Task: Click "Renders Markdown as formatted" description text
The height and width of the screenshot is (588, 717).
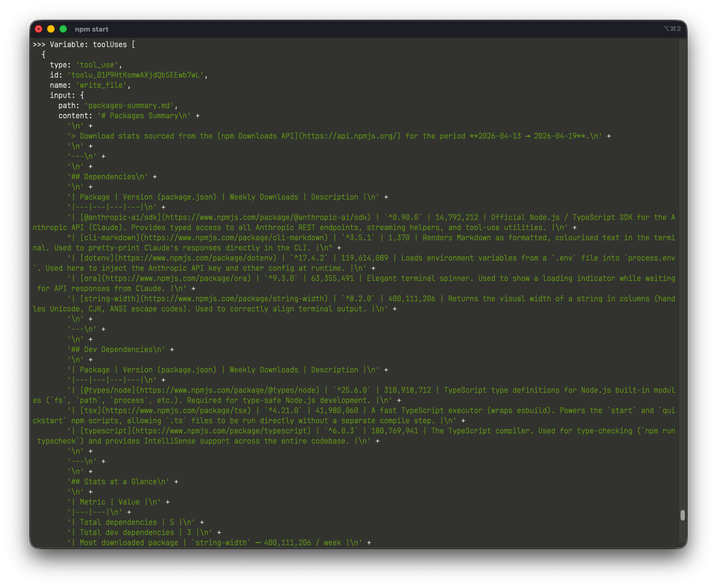Action: pos(485,238)
